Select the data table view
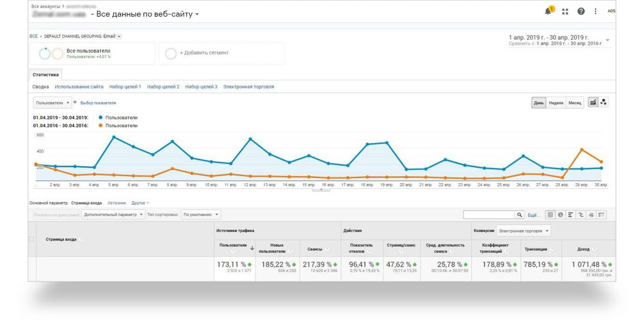The width and height of the screenshot is (644, 336). pos(550,215)
